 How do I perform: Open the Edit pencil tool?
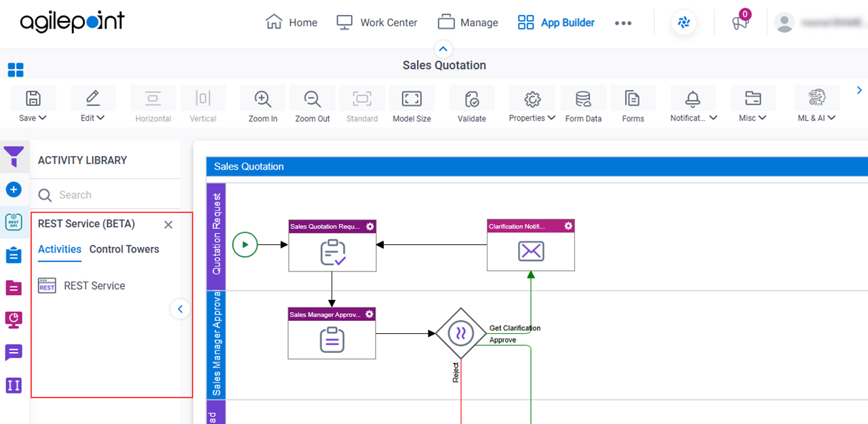pos(93,98)
